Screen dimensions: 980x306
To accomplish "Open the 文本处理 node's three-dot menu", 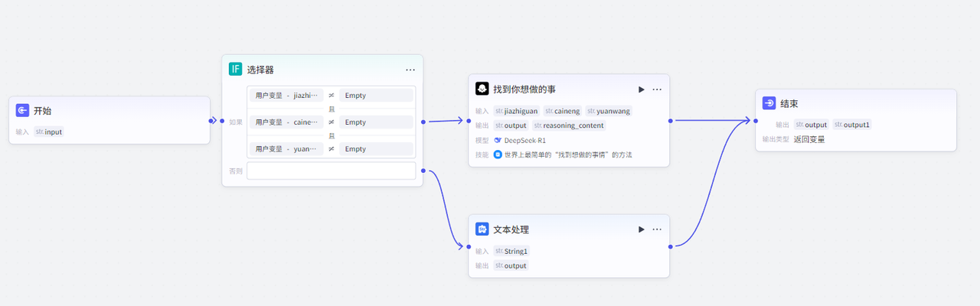I will tap(657, 229).
